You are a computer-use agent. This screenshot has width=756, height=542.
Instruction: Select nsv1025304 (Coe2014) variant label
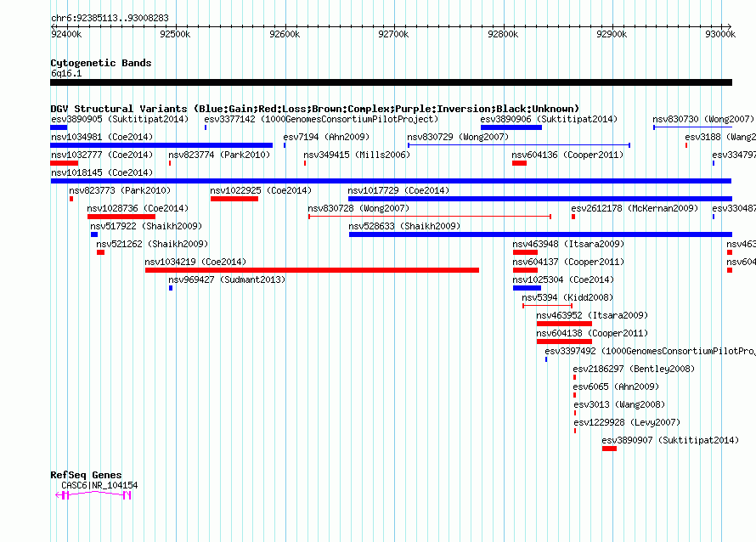point(563,279)
